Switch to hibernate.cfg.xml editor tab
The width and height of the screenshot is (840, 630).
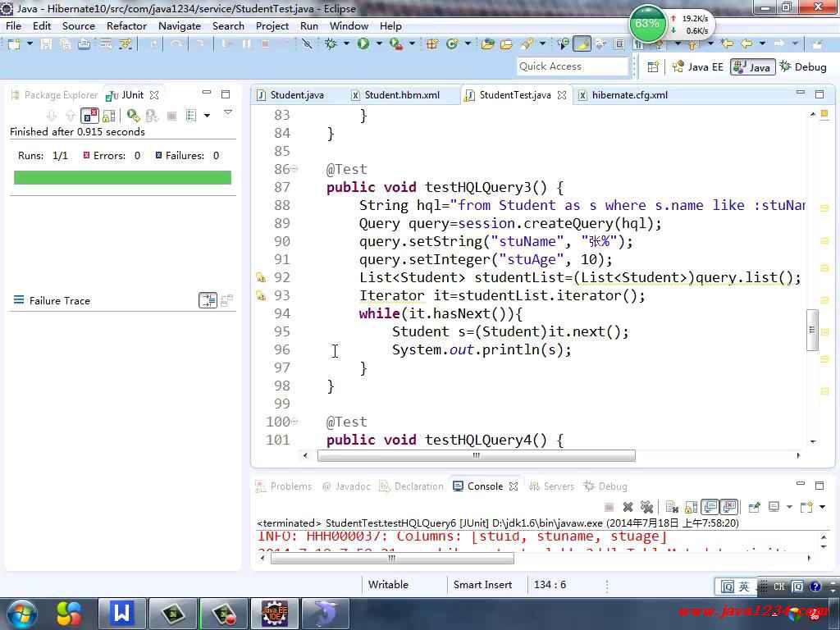pos(623,95)
